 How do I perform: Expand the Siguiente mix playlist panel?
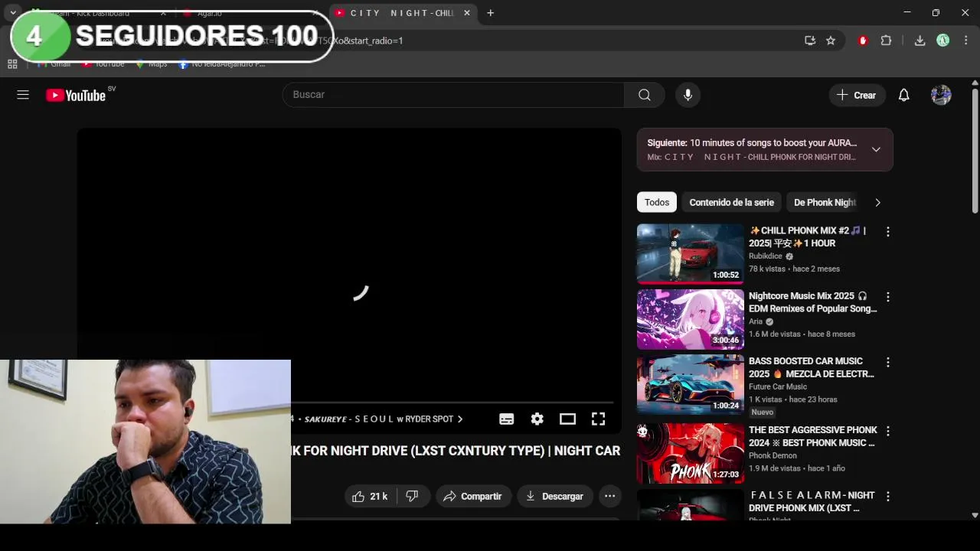(x=876, y=150)
